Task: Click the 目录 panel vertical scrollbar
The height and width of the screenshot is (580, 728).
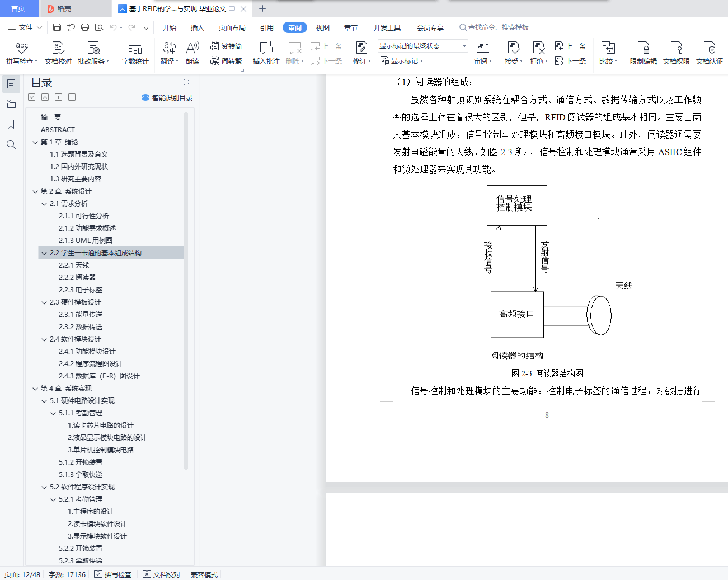Action: pos(186,291)
